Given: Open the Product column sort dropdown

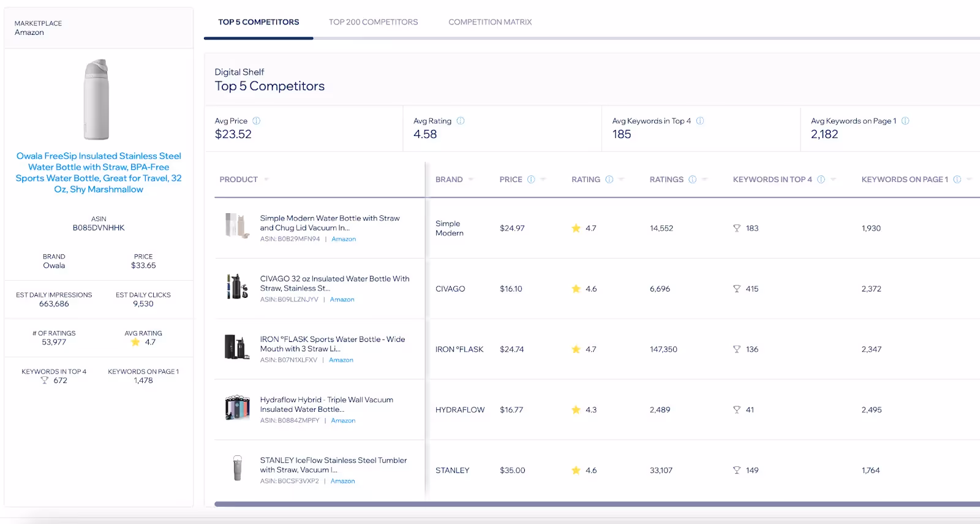Looking at the screenshot, I should point(266,180).
